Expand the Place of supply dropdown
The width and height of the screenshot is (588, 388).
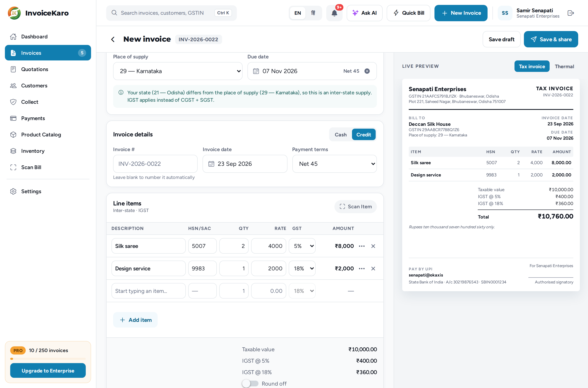(x=178, y=71)
